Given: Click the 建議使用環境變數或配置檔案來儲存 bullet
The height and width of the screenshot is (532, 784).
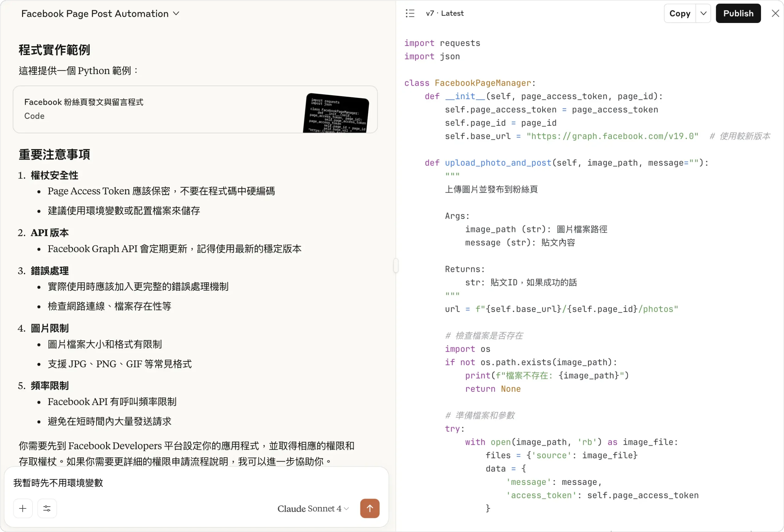Looking at the screenshot, I should [124, 211].
